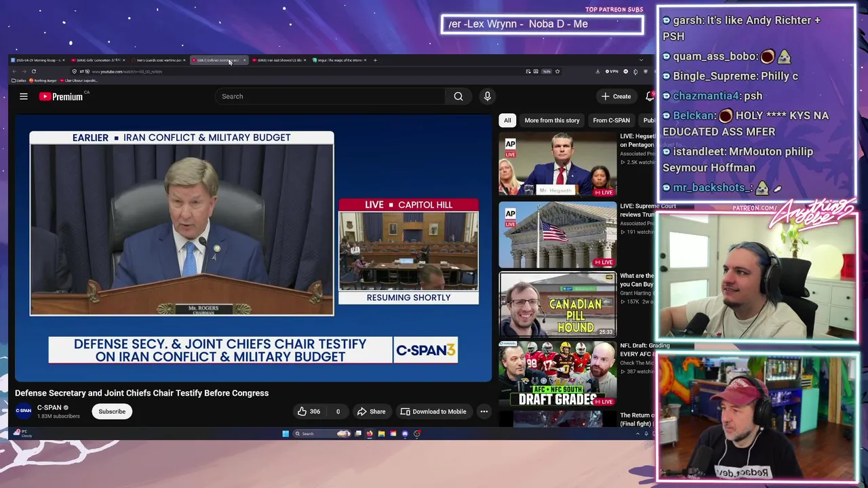
Task: Open File Explorer from the taskbar
Action: 381,434
